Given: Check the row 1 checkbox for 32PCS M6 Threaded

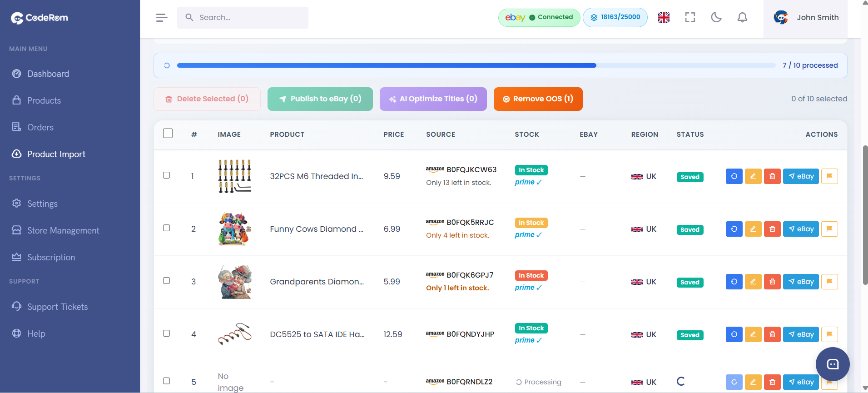Looking at the screenshot, I should 167,175.
